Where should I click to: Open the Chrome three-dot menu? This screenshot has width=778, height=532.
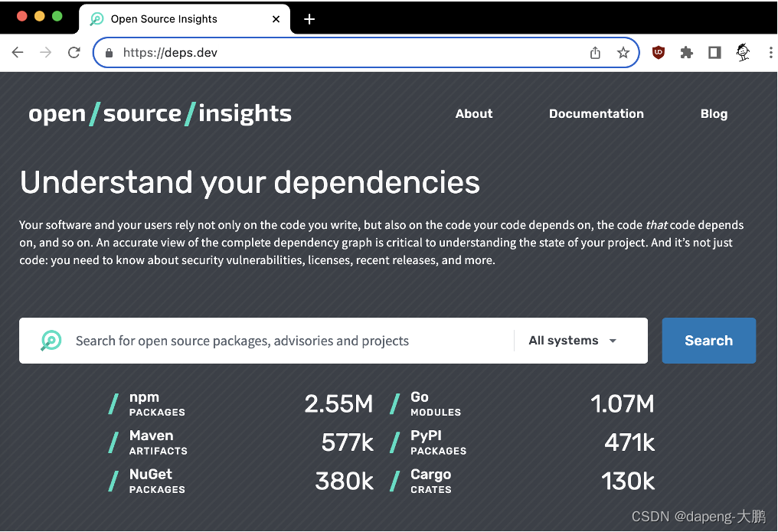click(770, 53)
